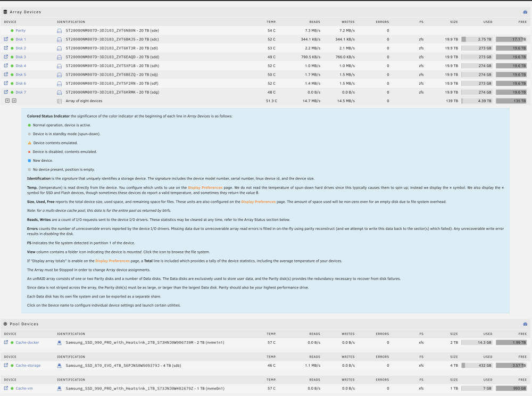Viewport: 532px width, 396px height.
Task: Click the drive icon beside the ZVT6N80N parity identification
Action: point(60,31)
